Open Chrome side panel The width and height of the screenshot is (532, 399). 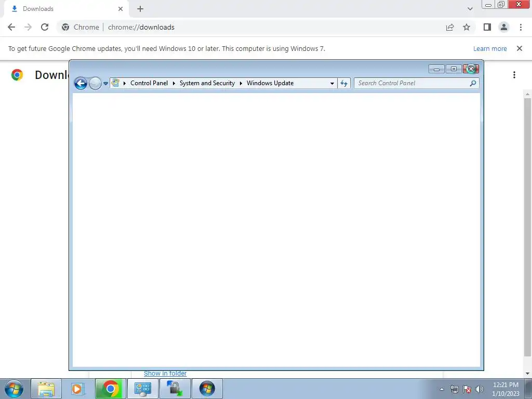coord(487,27)
